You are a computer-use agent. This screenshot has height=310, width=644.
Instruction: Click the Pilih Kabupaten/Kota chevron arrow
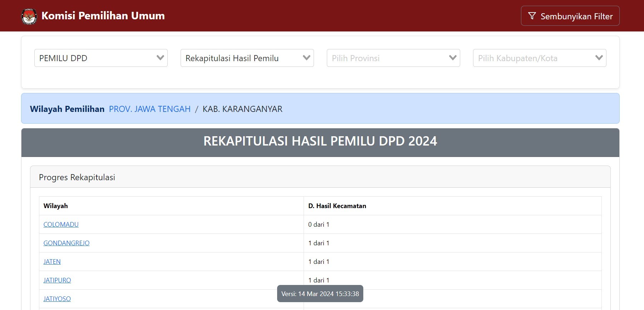coord(599,58)
